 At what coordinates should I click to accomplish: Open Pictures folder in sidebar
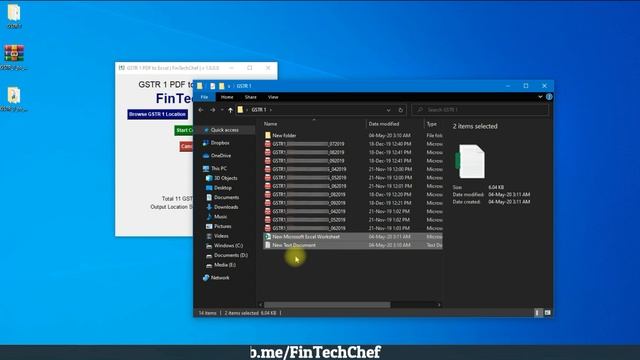click(222, 226)
